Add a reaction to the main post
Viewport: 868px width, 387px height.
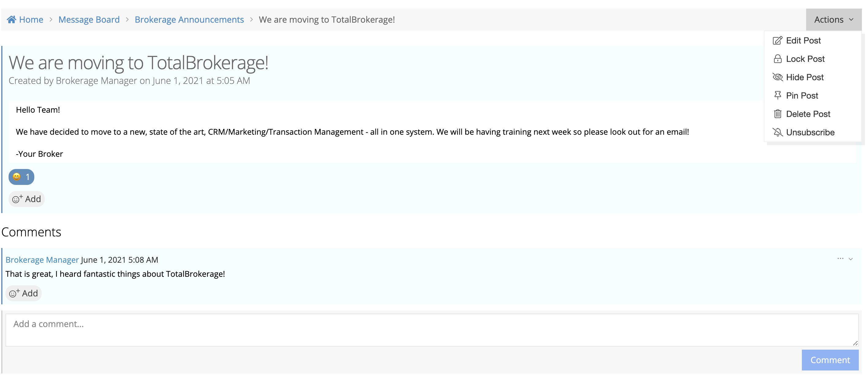click(x=27, y=199)
